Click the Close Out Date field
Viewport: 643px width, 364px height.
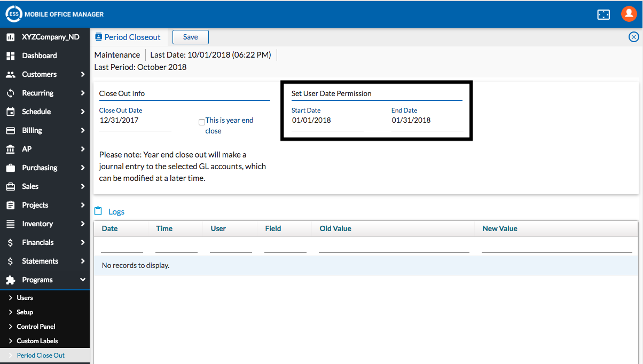tap(135, 121)
